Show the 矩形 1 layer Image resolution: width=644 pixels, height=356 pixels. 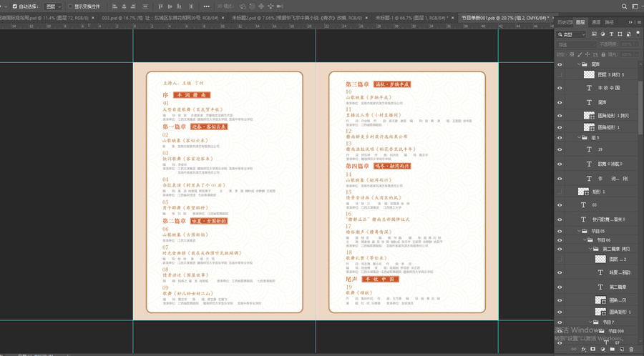560,192
